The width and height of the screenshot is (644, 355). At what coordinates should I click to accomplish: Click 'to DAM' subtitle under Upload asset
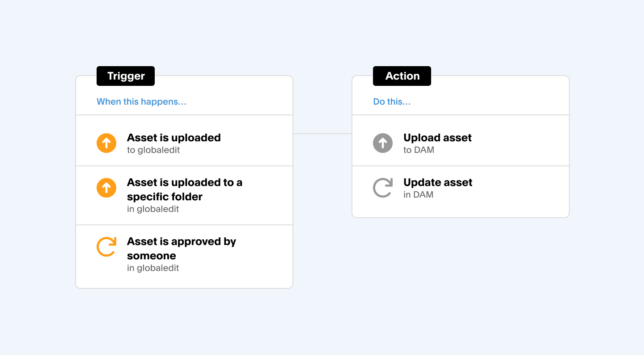pyautogui.click(x=419, y=150)
